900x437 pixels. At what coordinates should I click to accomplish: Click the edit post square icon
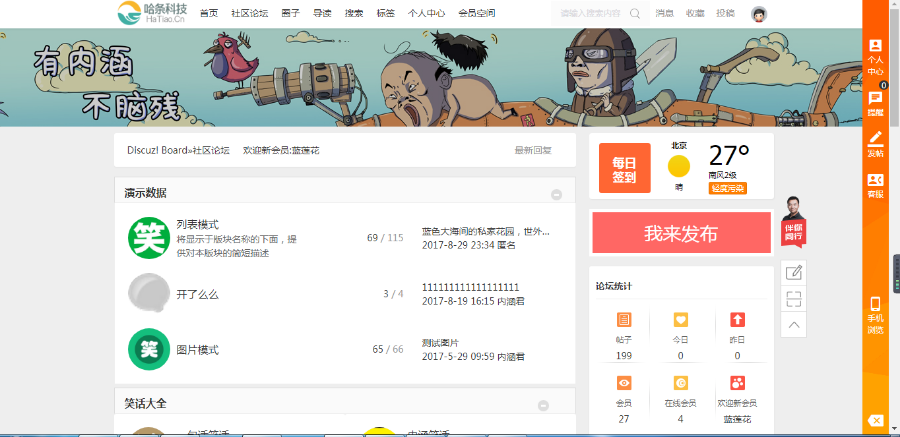click(x=794, y=272)
